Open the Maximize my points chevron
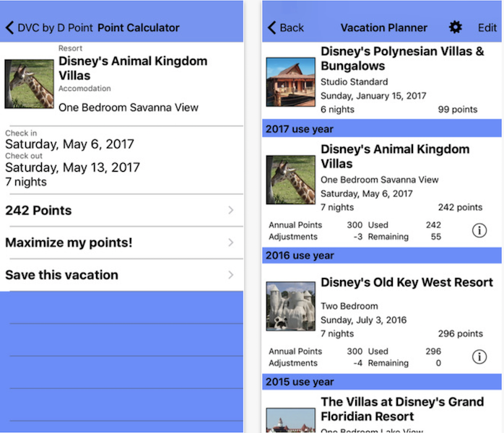 click(x=231, y=242)
